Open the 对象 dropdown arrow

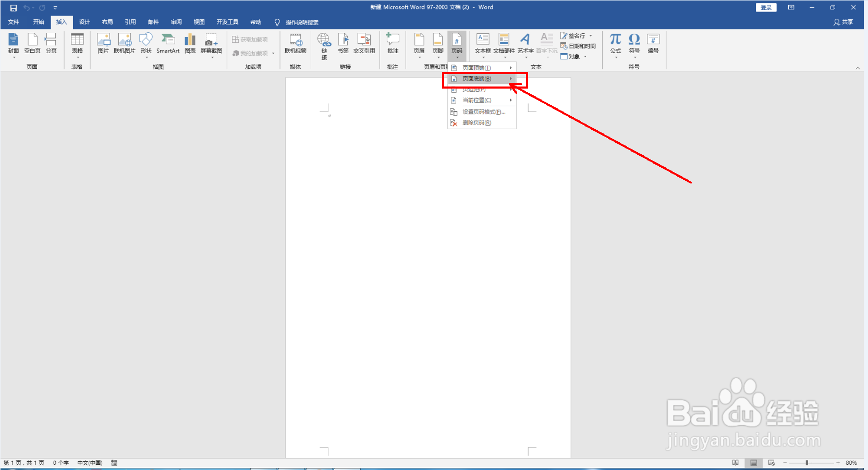click(584, 56)
